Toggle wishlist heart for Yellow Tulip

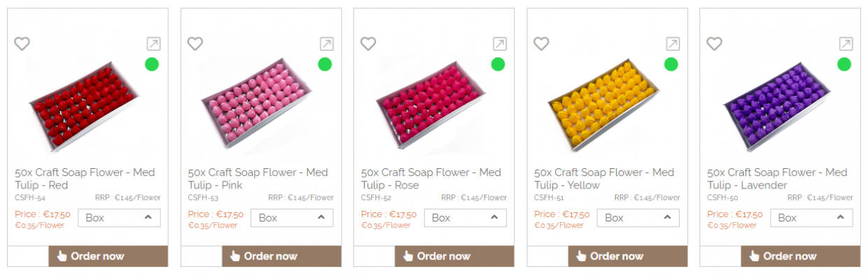[541, 43]
